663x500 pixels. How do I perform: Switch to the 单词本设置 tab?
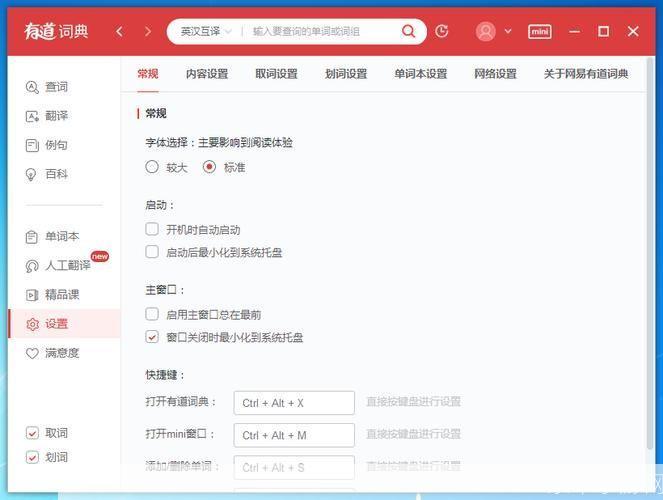421,74
